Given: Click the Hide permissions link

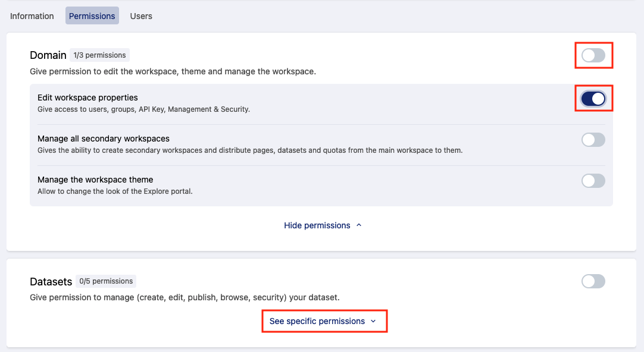Looking at the screenshot, I should (x=317, y=225).
